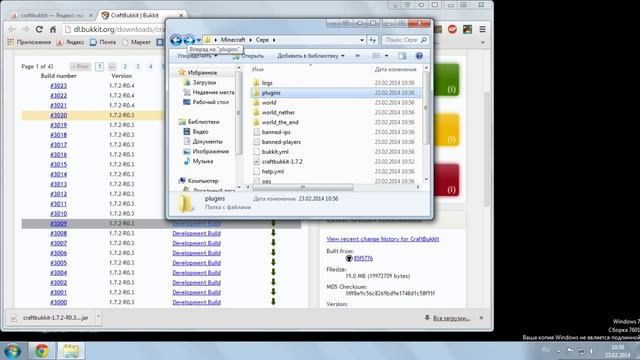Go back in Chrome
The width and height of the screenshot is (640, 360).
[x=12, y=29]
